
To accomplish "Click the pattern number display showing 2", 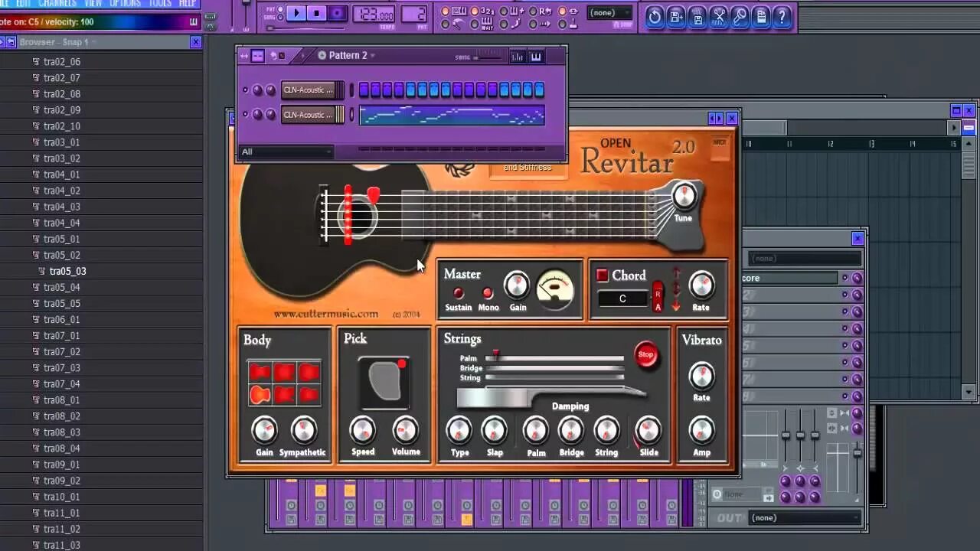I will [x=413, y=15].
